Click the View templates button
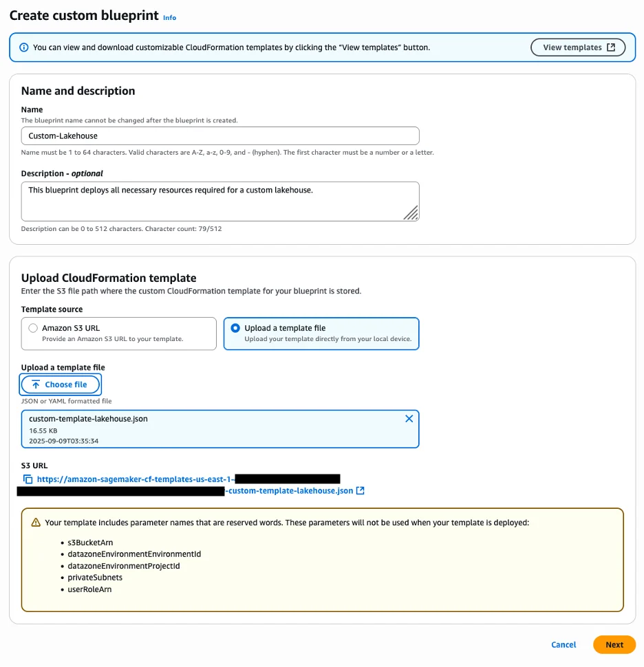644x667 pixels. [577, 47]
